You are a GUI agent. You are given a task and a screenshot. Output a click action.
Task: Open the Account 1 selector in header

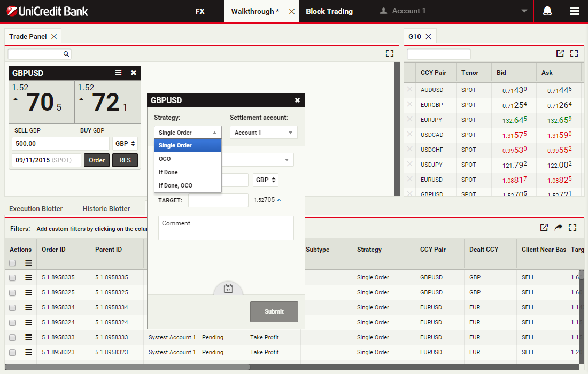click(453, 11)
